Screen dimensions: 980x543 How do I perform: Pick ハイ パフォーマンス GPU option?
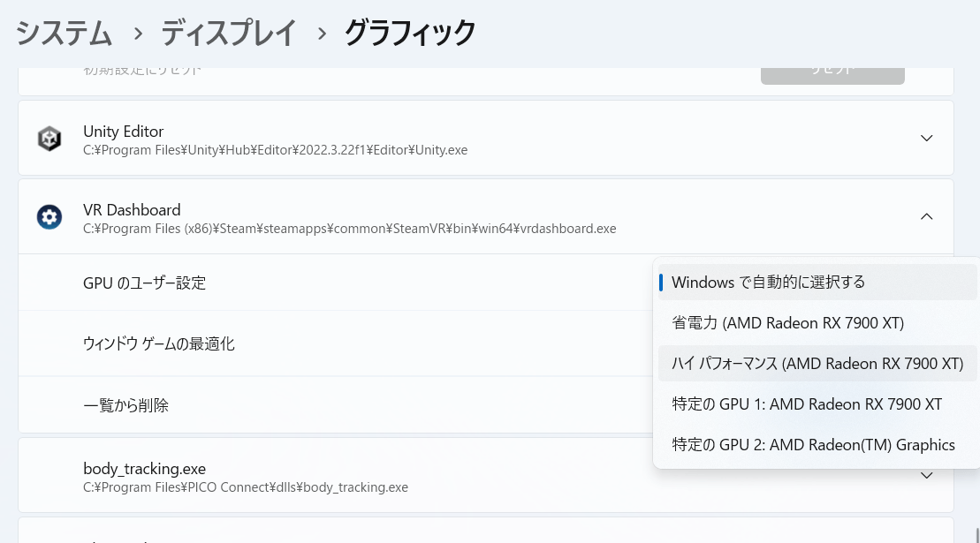tap(817, 364)
